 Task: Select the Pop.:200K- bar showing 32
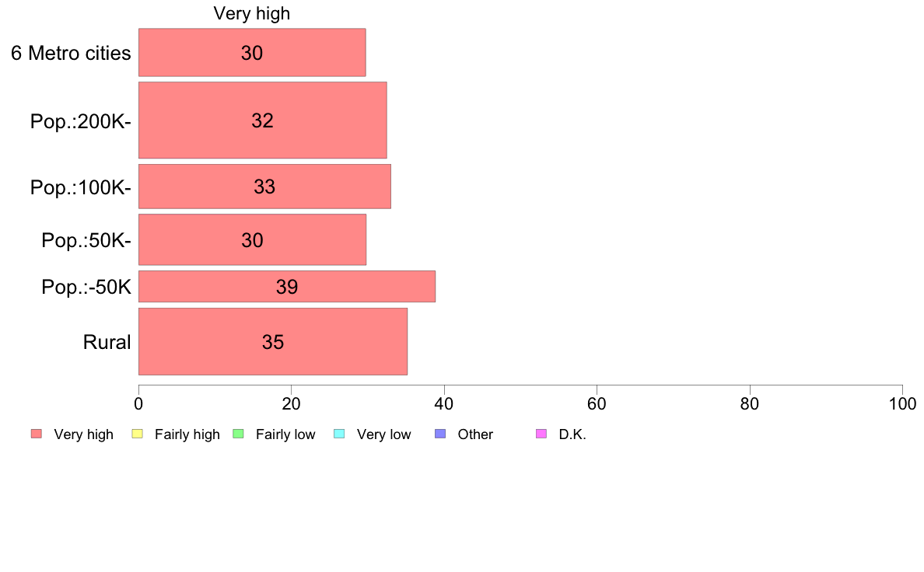263,120
